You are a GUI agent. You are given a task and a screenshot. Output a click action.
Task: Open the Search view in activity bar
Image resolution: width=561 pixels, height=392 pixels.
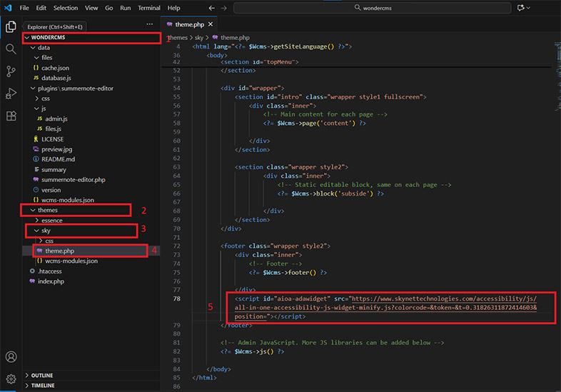click(x=11, y=49)
